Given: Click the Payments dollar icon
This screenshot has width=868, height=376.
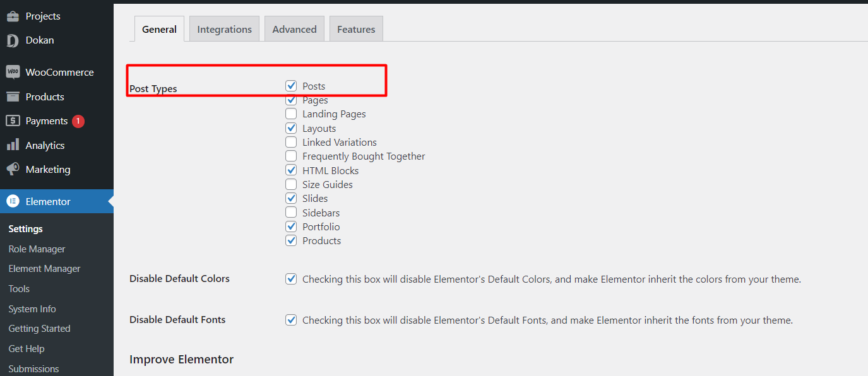Looking at the screenshot, I should (13, 120).
